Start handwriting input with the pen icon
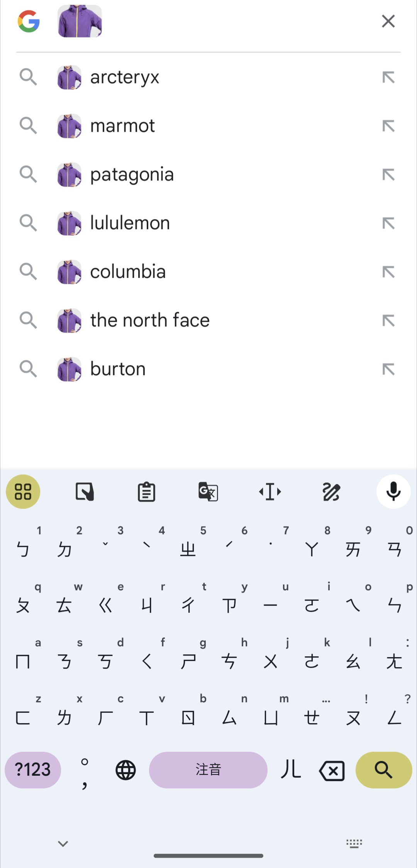This screenshot has width=417, height=868. click(x=331, y=492)
